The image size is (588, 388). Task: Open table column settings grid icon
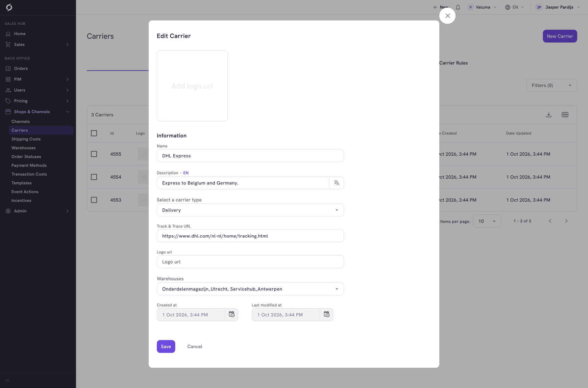pos(565,115)
